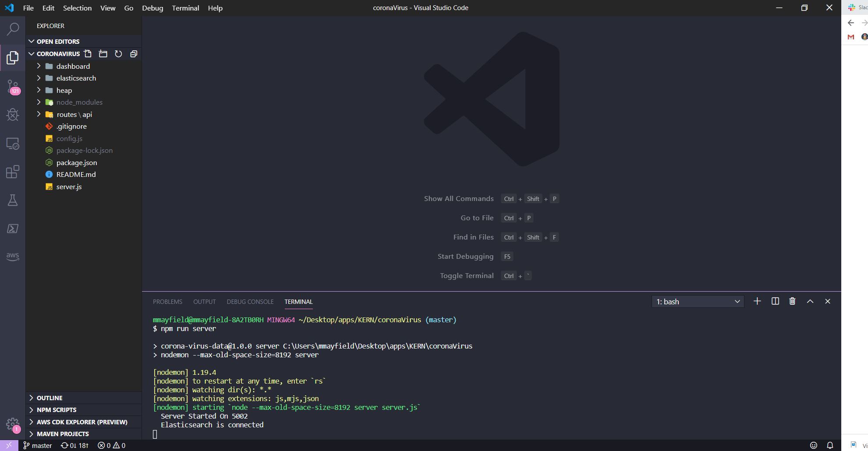Open the Edit menu
Image resolution: width=868 pixels, height=451 pixels.
coord(48,8)
